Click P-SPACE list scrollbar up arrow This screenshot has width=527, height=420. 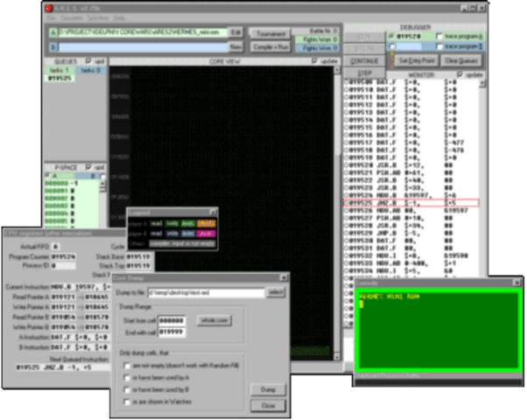(x=102, y=184)
